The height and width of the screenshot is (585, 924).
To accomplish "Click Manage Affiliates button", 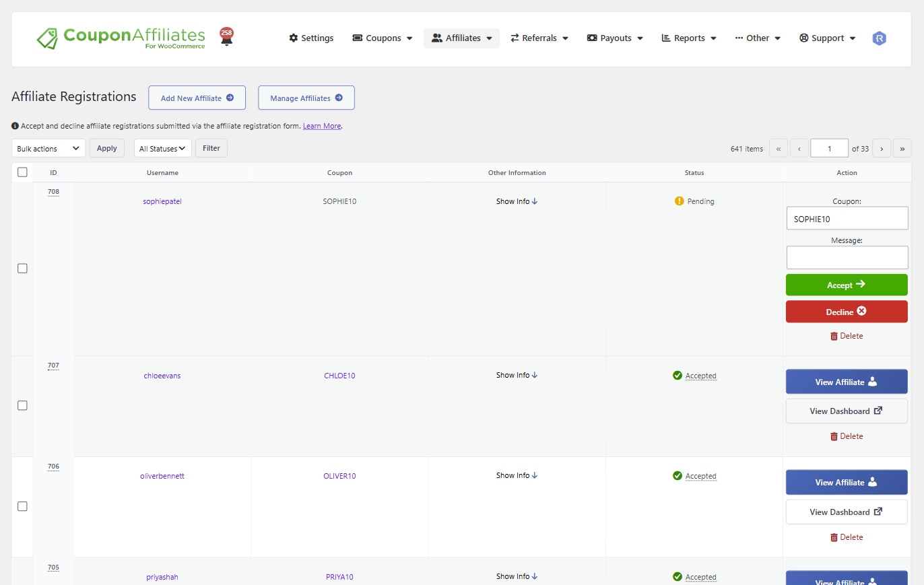I will pyautogui.click(x=306, y=98).
